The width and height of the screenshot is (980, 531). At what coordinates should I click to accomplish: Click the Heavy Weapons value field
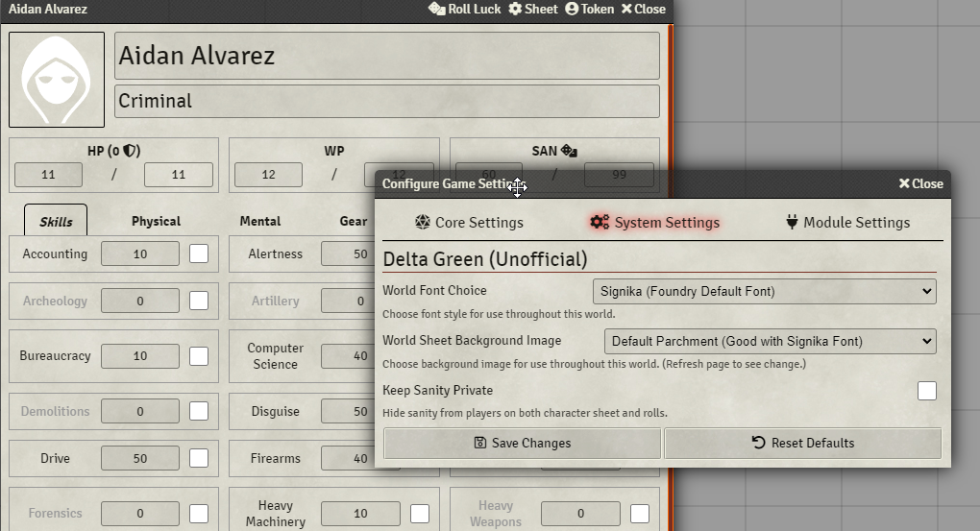point(580,514)
